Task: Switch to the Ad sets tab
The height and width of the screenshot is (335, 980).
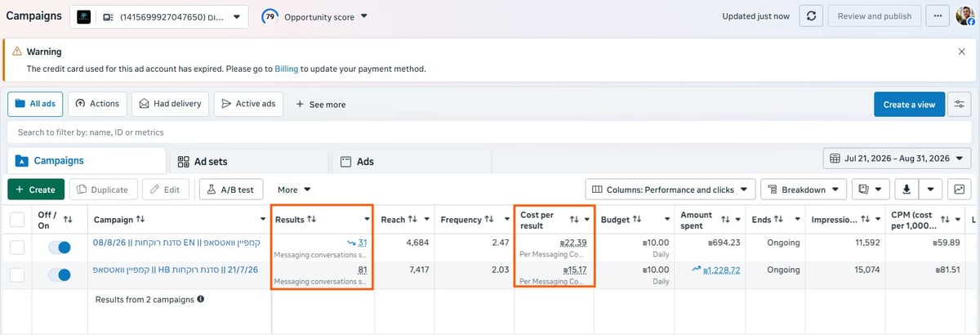Action: pos(248,162)
